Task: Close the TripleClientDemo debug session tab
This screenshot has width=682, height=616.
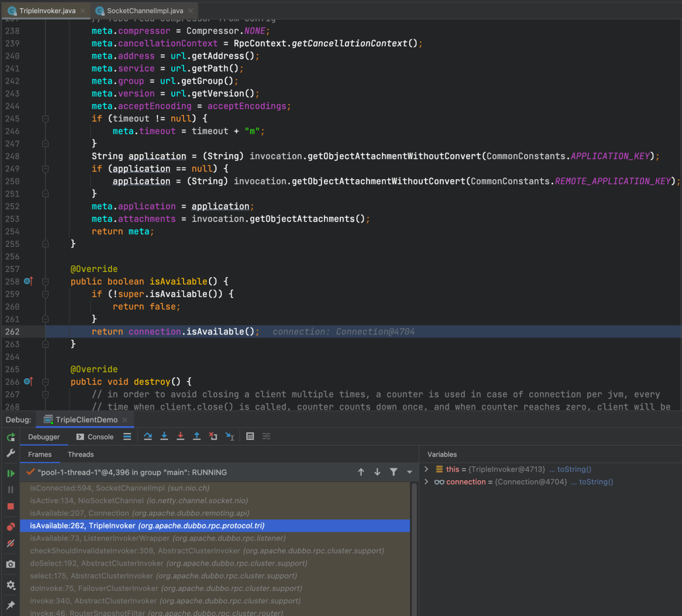Action: (x=125, y=420)
